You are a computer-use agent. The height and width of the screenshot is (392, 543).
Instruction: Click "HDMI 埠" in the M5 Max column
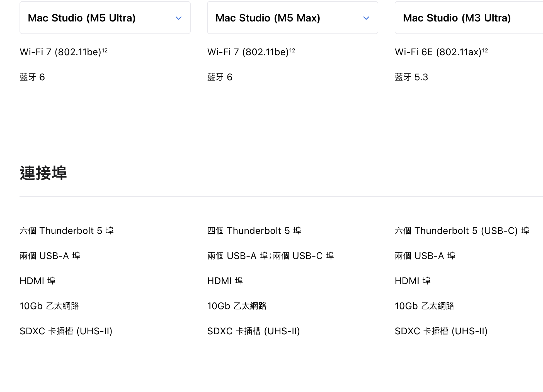[x=225, y=281]
